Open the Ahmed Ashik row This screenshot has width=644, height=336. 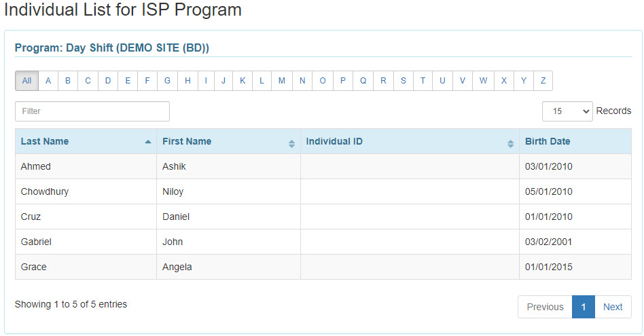323,166
